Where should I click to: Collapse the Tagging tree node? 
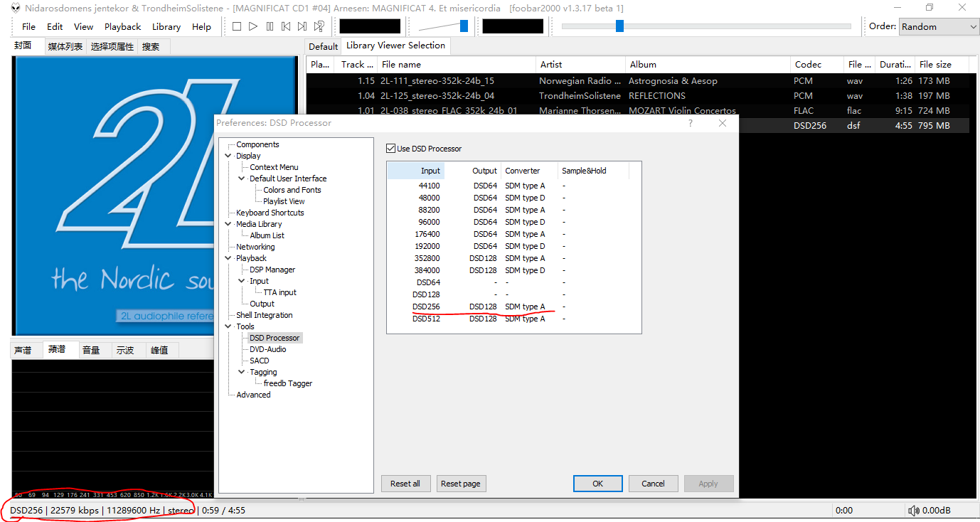[x=242, y=372]
